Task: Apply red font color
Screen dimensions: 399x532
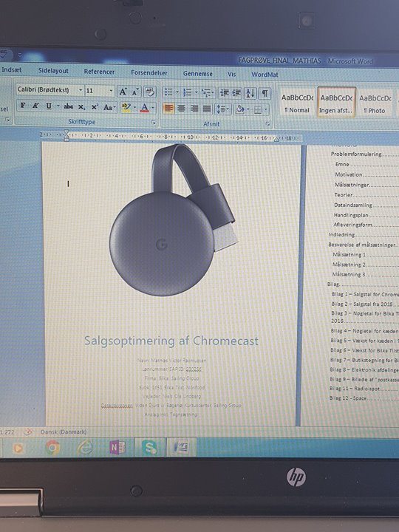Action: [x=145, y=108]
